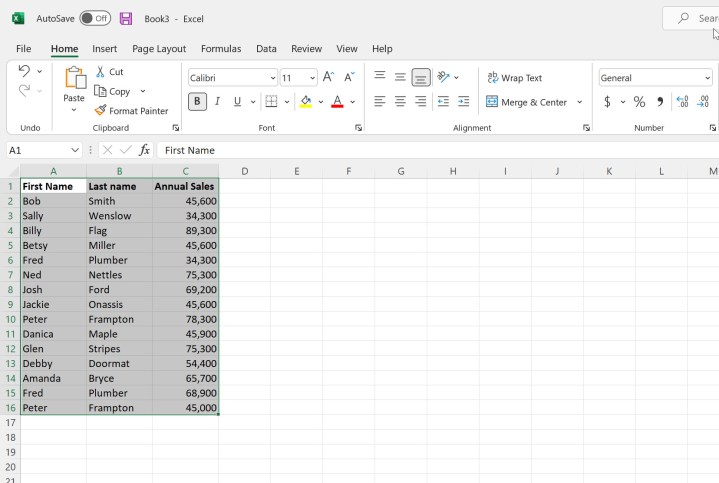Open the Page Layout tab
Viewport: 719px width, 483px height.
(159, 48)
